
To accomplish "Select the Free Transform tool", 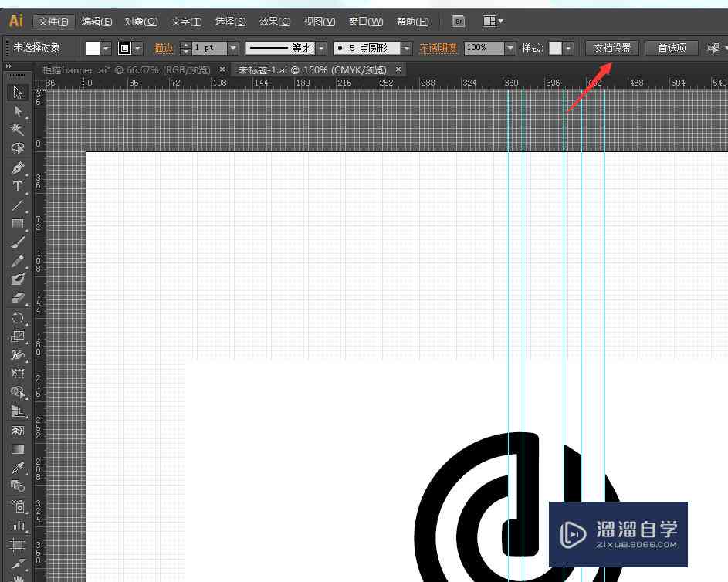I will tap(18, 373).
